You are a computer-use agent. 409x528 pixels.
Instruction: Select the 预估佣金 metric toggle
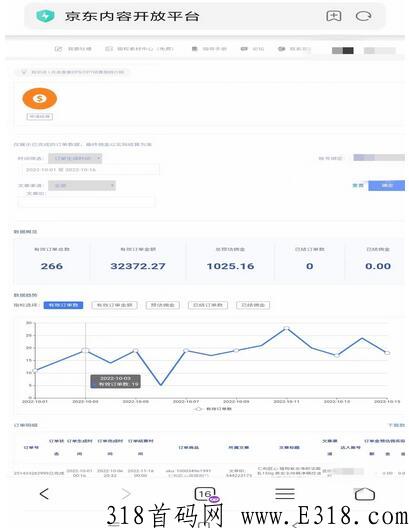(163, 305)
